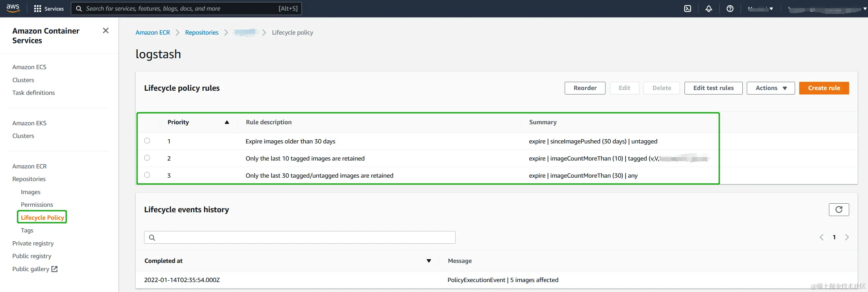Go to previous events history page
This screenshot has height=292, width=868.
(821, 237)
